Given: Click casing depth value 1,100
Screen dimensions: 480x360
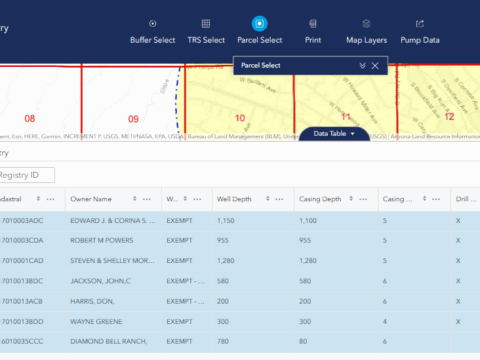Looking at the screenshot, I should click(x=308, y=221).
